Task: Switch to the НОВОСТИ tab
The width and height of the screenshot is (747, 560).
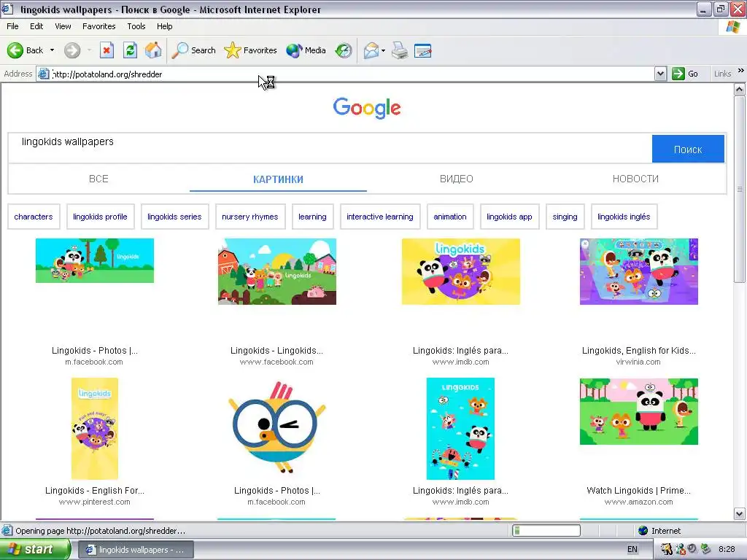Action: (635, 179)
